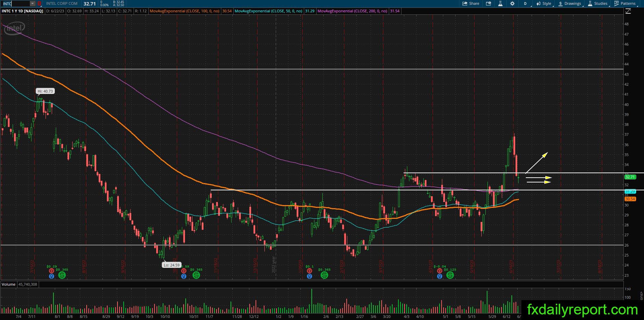Open the Drawings menu
This screenshot has width=644, height=320.
point(570,3)
